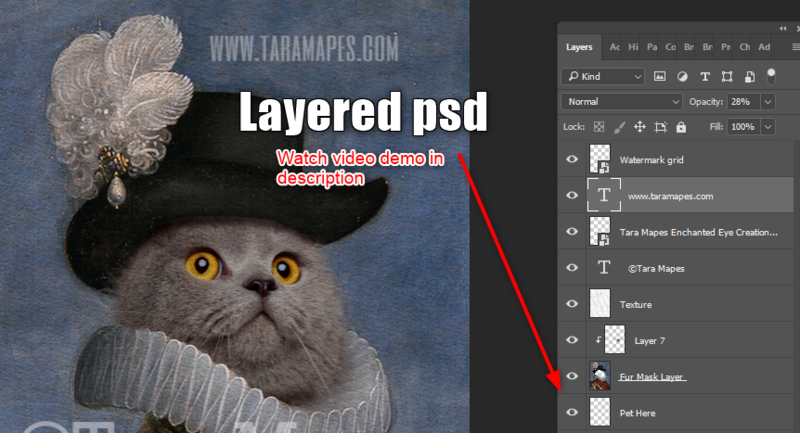The width and height of the screenshot is (800, 433).
Task: Hide Tara Mapes Enchanted Eye Creation layer
Action: [572, 232]
